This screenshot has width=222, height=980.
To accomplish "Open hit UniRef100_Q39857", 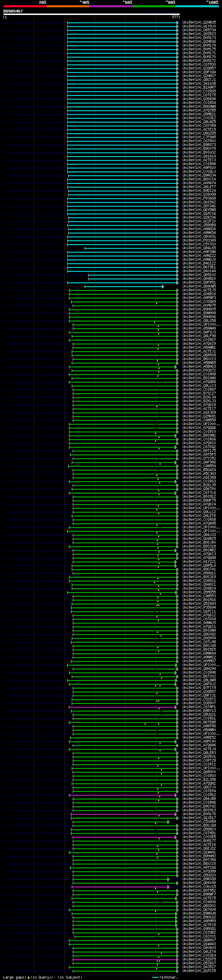I will 199,68.
